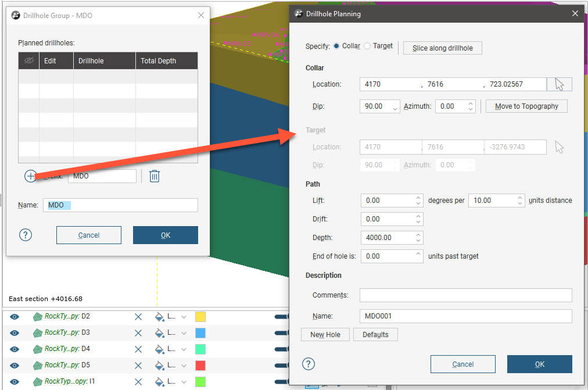Click the add planned drillhole plus icon
Viewport: 588px width, 390px height.
click(x=30, y=176)
